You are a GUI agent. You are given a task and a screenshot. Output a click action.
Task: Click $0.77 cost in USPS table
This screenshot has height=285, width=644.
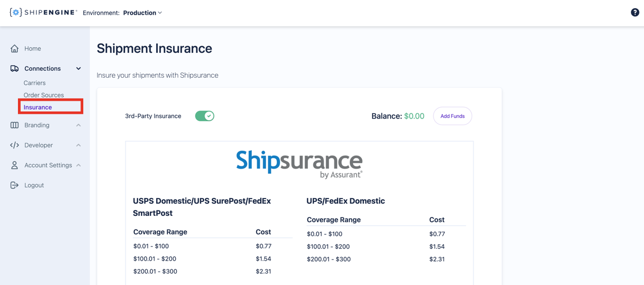click(263, 246)
